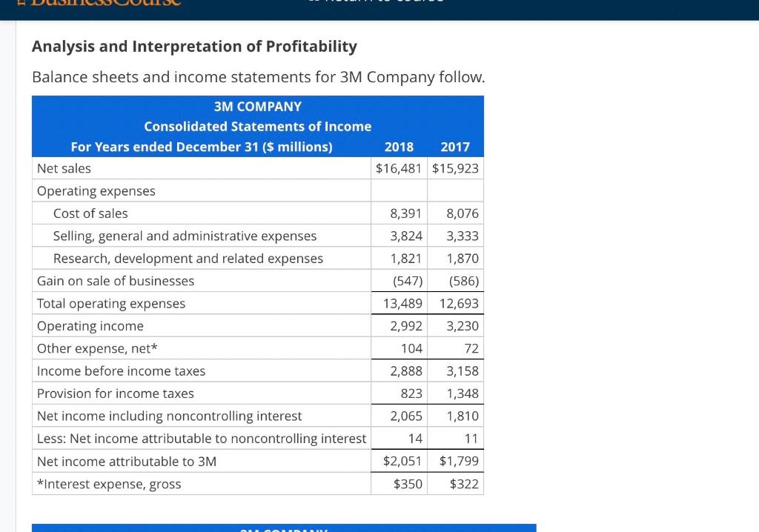Click the Gain on sale of businesses row
The width and height of the screenshot is (759, 532).
pyautogui.click(x=116, y=281)
